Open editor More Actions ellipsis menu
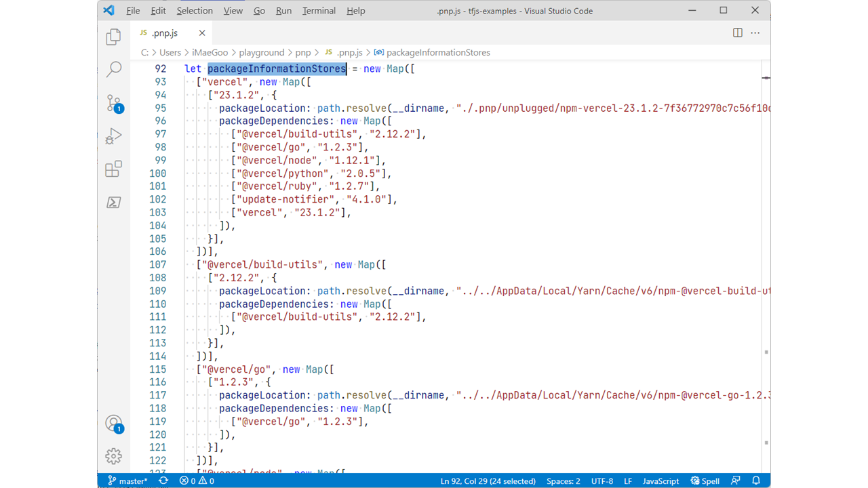The height and width of the screenshot is (488, 868). click(755, 33)
